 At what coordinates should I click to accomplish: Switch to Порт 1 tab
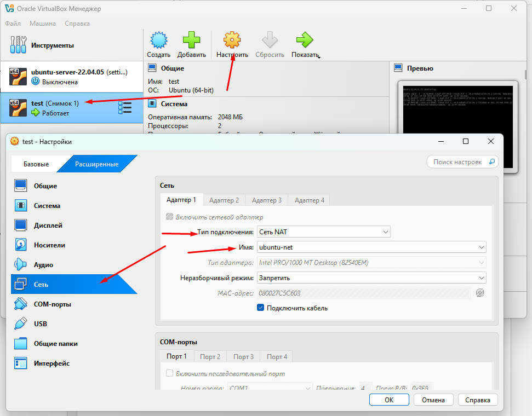tap(176, 356)
